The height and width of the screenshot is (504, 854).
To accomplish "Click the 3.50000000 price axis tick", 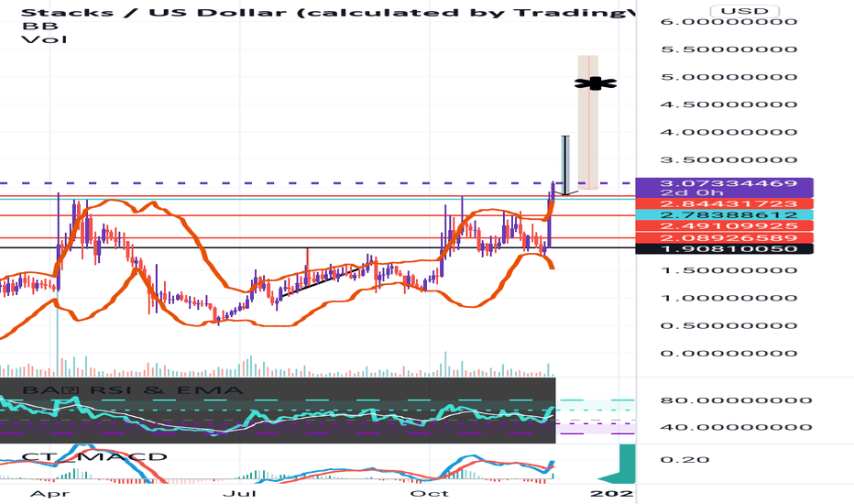I will click(728, 159).
